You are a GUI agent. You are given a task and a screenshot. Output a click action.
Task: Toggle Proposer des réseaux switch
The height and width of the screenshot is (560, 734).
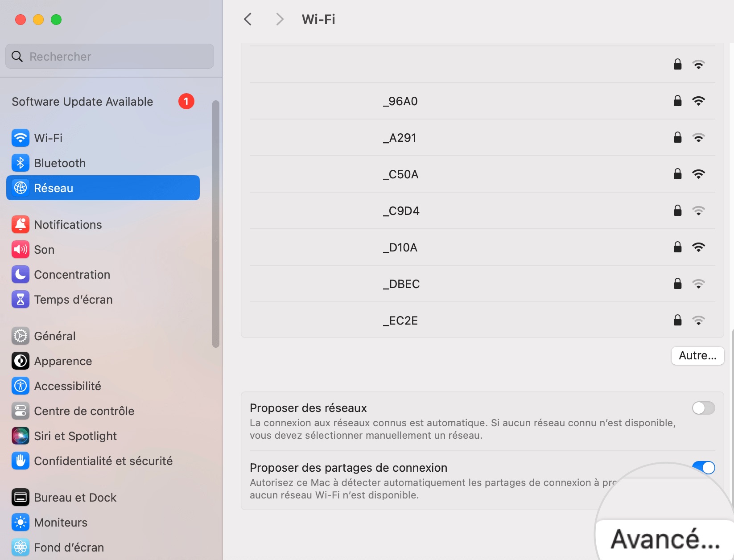[x=703, y=408]
